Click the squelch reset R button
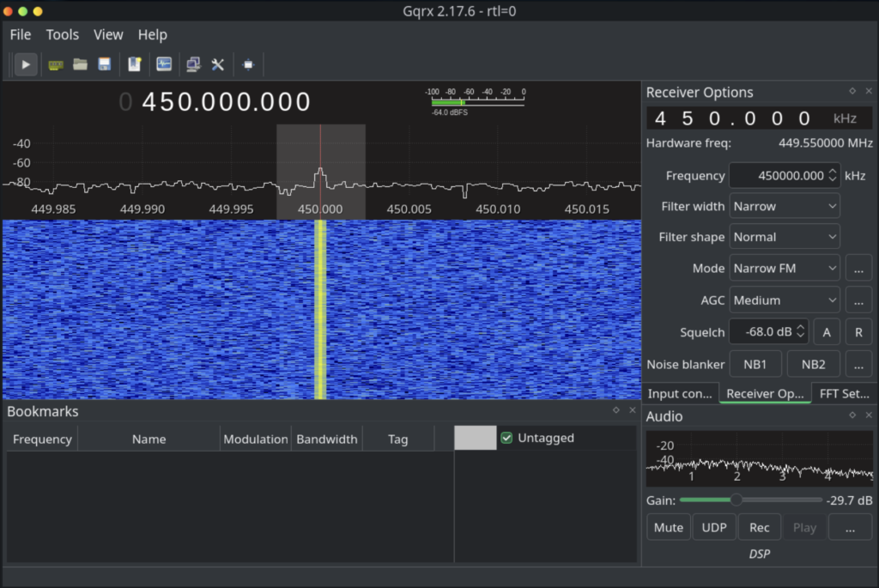Viewport: 879px width, 588px height. [858, 332]
